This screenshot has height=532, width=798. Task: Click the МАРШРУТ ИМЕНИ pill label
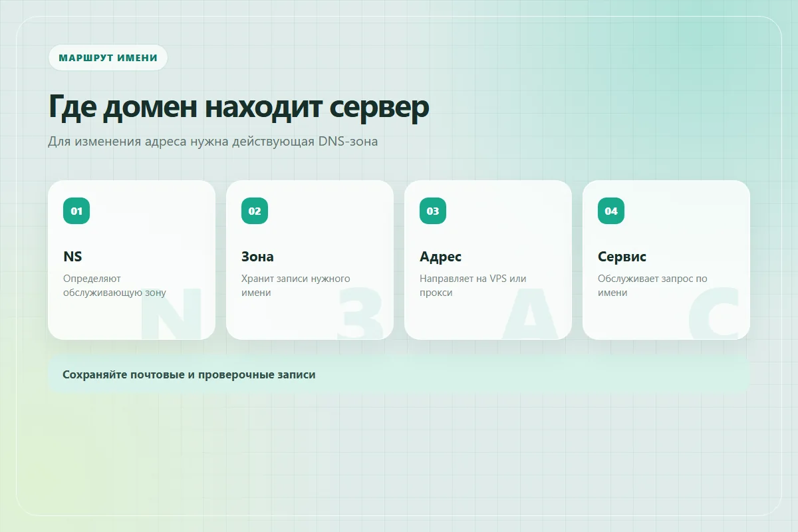tap(108, 58)
